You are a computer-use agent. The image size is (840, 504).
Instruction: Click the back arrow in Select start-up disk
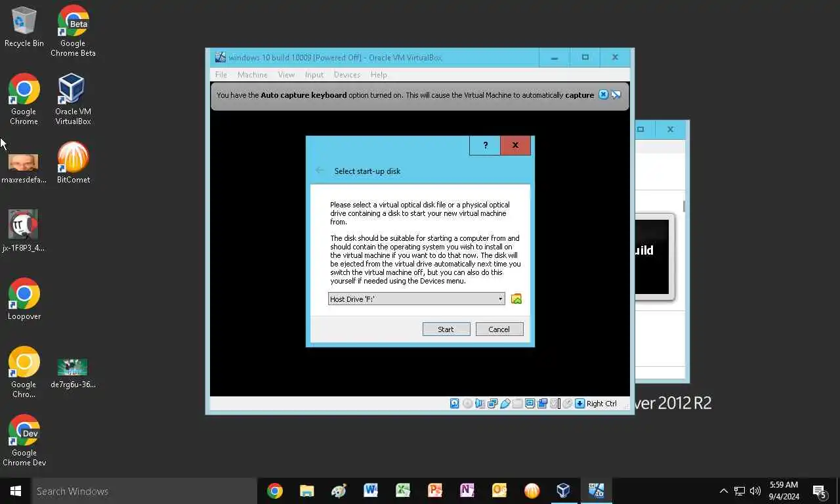click(320, 171)
